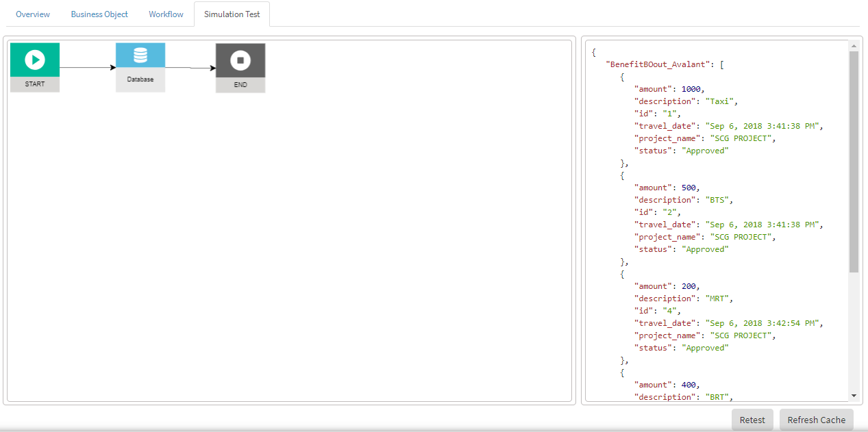
Task: Click the START node label
Action: tap(35, 84)
